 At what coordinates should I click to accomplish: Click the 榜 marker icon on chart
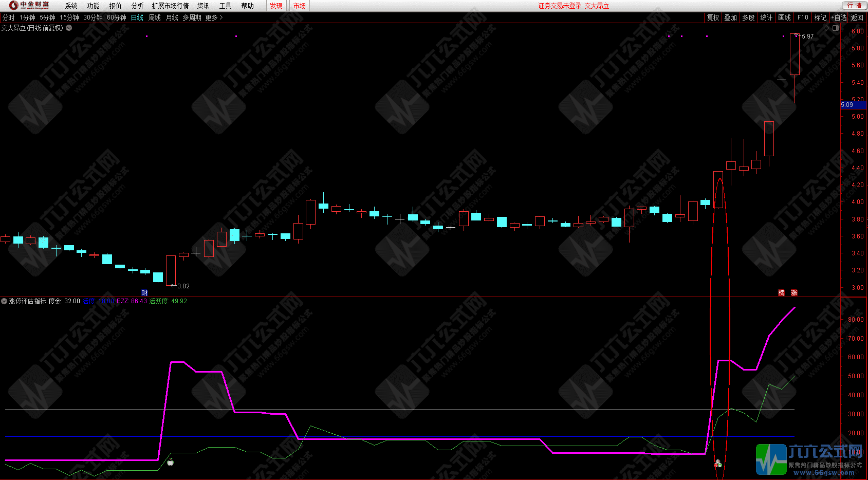[x=781, y=293]
